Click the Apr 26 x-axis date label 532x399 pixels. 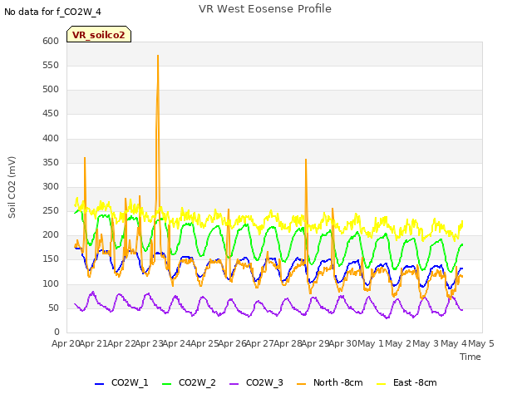coord(232,343)
